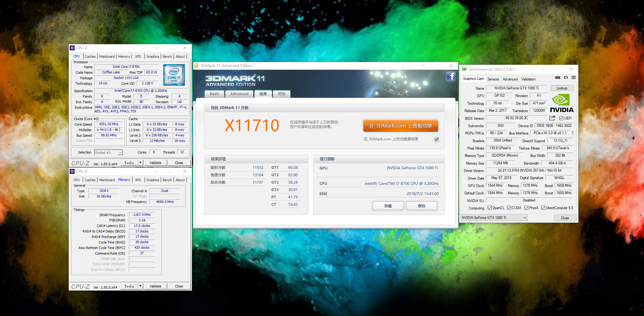
Task: Click the 负载 button in 3DMark
Action: click(388, 206)
